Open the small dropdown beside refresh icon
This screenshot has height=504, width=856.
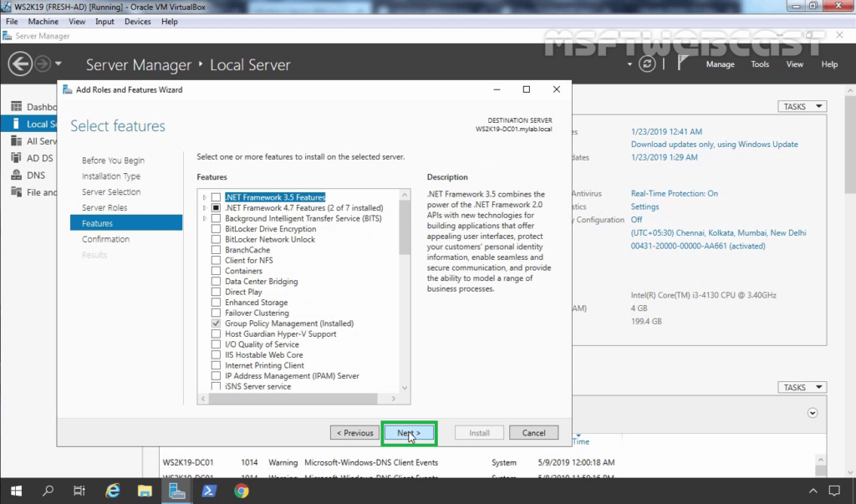629,64
